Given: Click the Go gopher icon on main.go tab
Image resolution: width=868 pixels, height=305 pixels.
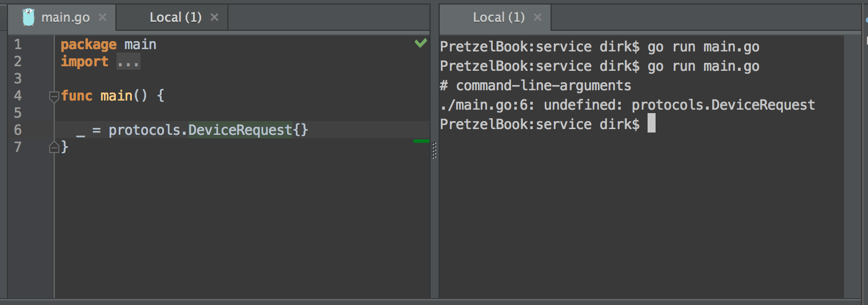Looking at the screenshot, I should (x=29, y=17).
